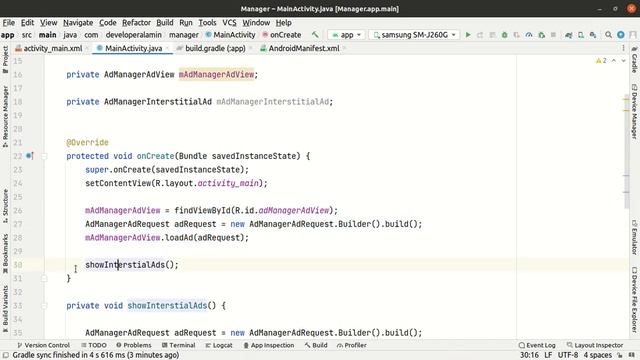
Task: Click the Run with Coverage icon
Action: (x=517, y=35)
